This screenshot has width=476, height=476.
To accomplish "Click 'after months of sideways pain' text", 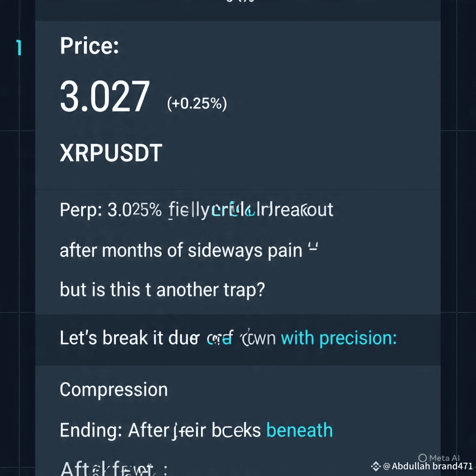I will [181, 250].
